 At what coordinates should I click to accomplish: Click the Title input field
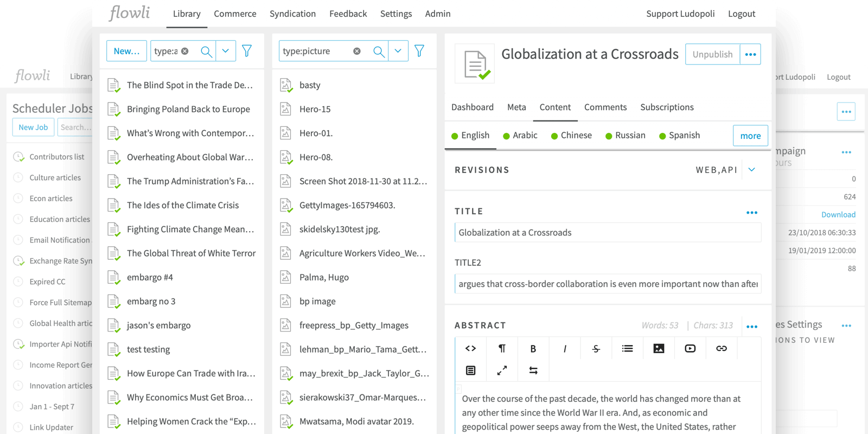pyautogui.click(x=608, y=232)
